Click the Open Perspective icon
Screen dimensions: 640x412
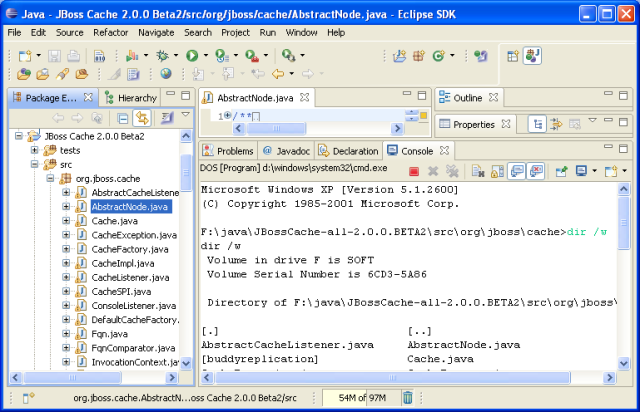coord(513,56)
